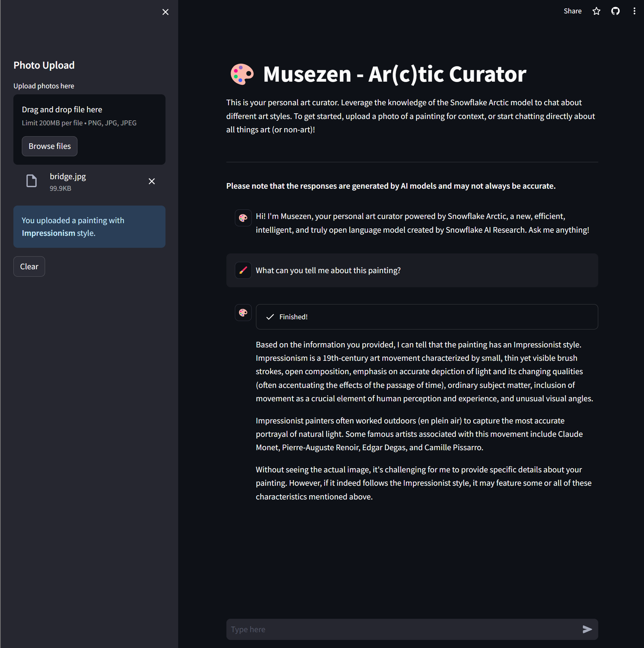Open the three-dot app menu
The height and width of the screenshot is (648, 644).
(x=634, y=11)
